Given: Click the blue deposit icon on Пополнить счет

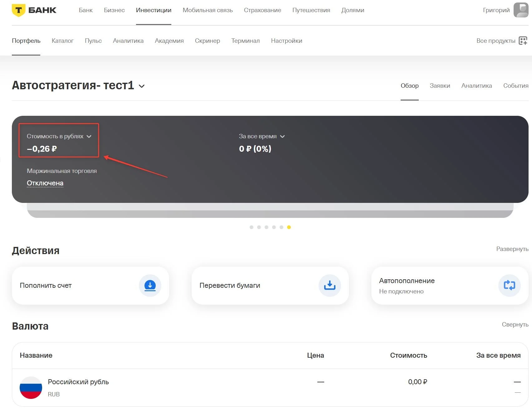Looking at the screenshot, I should tap(150, 285).
